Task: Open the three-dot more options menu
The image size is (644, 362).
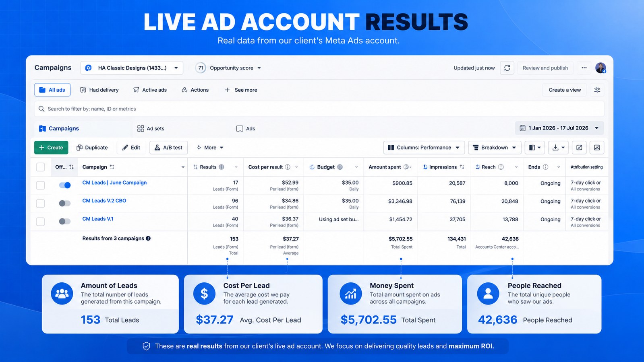Action: [584, 68]
